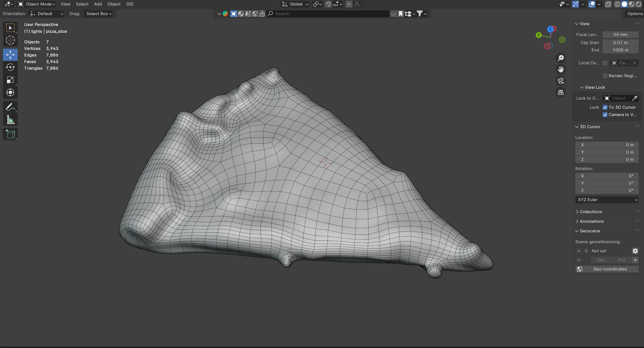Image resolution: width=644 pixels, height=348 pixels.
Task: Click the pan view hand icon
Action: (561, 69)
